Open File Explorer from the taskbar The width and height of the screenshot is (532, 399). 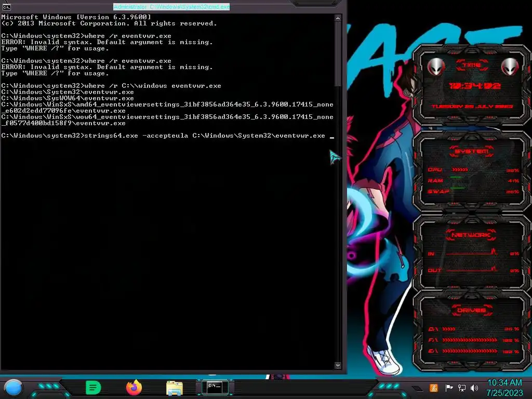(x=175, y=388)
